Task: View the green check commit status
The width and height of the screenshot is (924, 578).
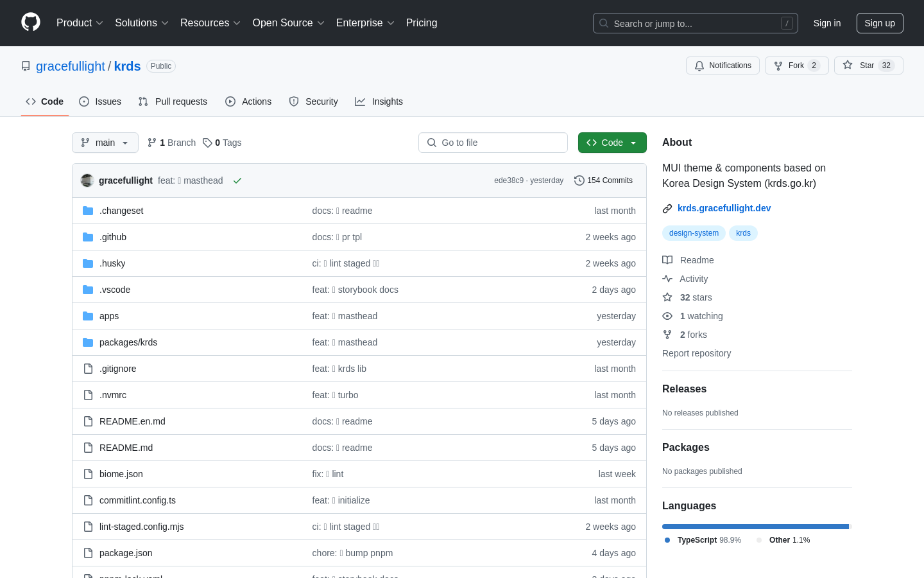Action: tap(237, 180)
